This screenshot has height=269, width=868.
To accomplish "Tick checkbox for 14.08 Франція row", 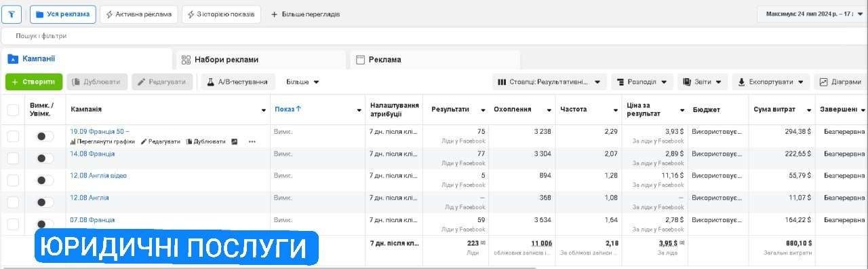I will (x=13, y=158).
